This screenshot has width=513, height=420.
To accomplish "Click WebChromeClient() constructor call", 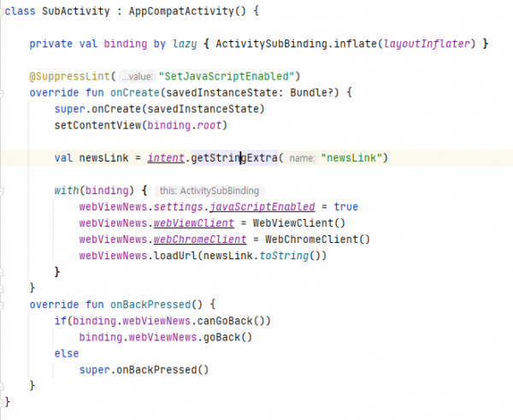I will click(x=317, y=240).
